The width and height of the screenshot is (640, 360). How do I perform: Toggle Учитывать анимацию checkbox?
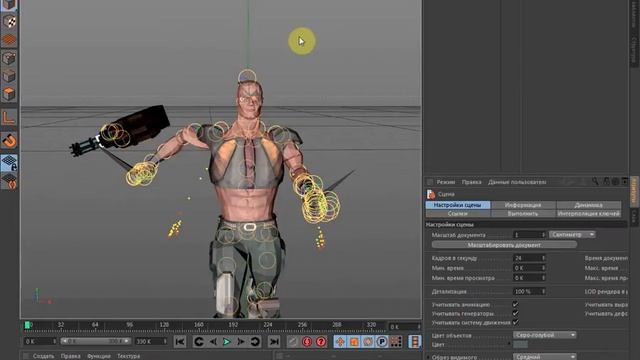(x=516, y=304)
